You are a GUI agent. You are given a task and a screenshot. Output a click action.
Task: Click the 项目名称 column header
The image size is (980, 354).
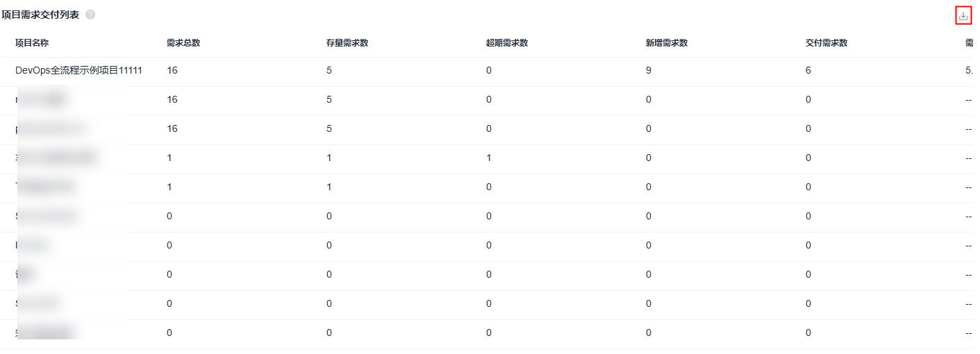[32, 43]
